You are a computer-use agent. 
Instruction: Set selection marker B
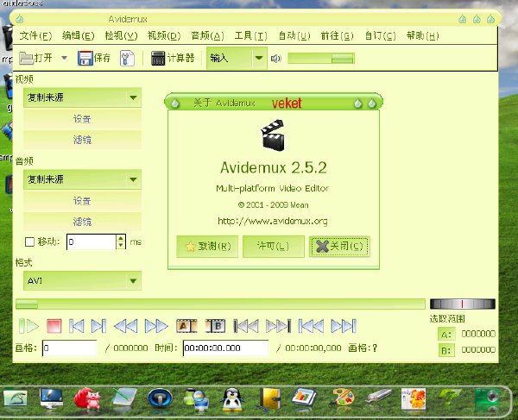pos(215,326)
